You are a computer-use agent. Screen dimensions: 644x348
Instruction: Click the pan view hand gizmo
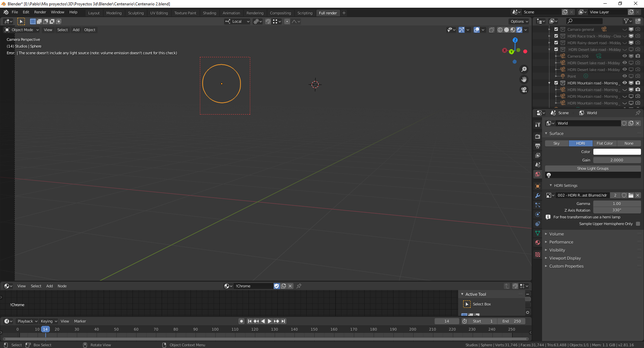pyautogui.click(x=524, y=79)
